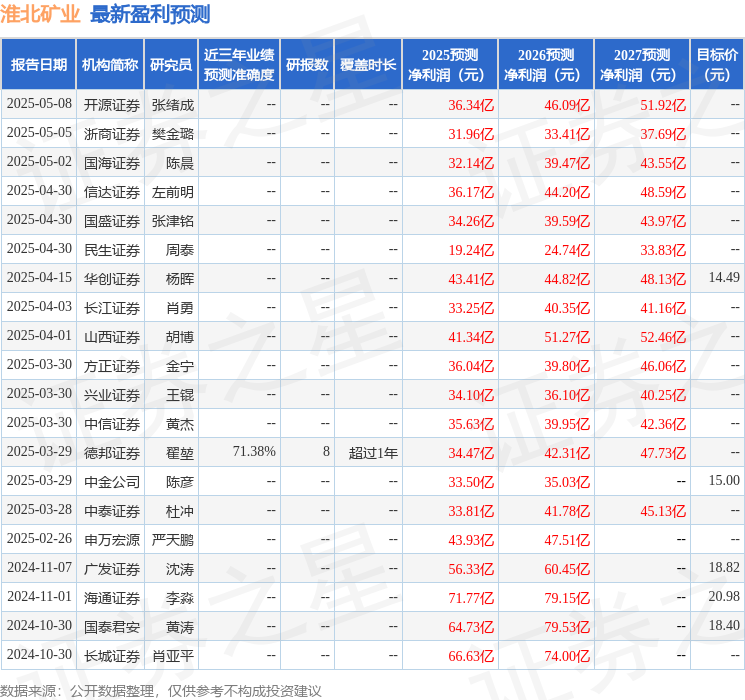
Task: Click 浙商证券 institution cell
Action: point(112,134)
